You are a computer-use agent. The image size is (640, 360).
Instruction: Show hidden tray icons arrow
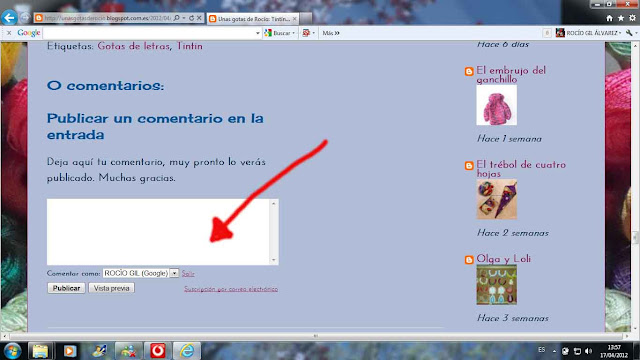tap(554, 351)
